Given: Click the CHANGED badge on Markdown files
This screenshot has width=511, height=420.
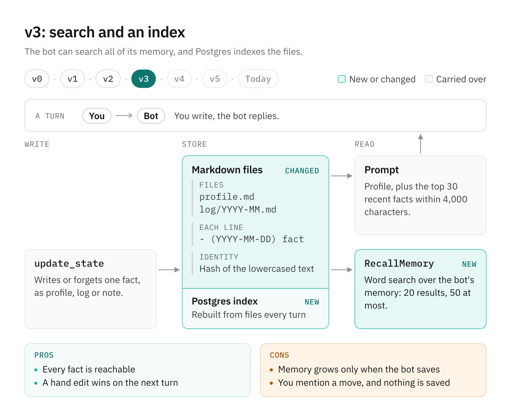Looking at the screenshot, I should [302, 171].
